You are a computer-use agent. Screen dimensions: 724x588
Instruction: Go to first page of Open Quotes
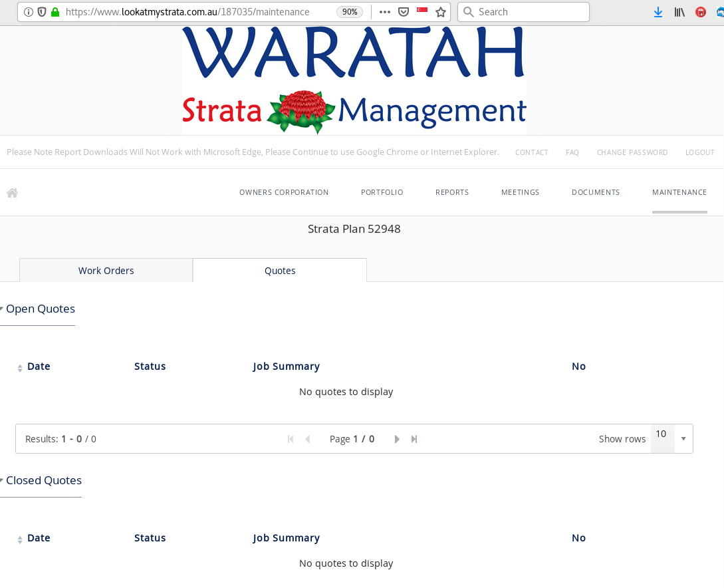pos(291,439)
